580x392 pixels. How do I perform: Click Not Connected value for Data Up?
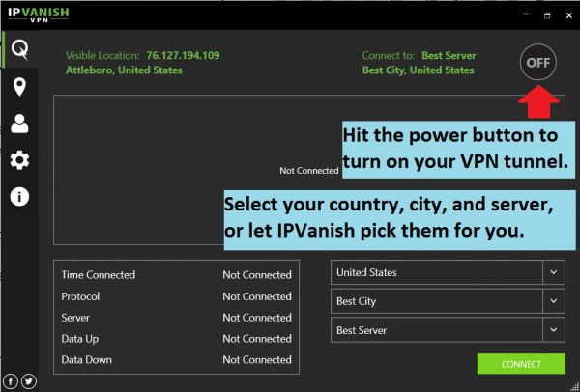tap(257, 339)
